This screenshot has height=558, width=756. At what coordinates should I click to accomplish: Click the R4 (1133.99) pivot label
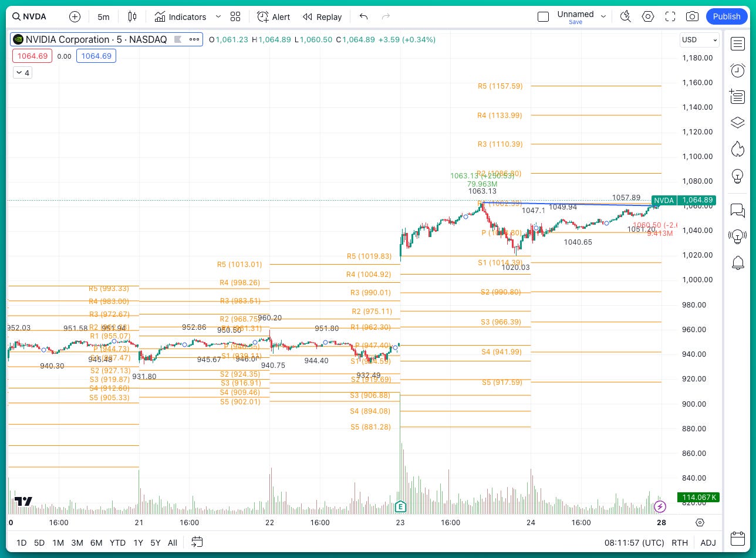pyautogui.click(x=500, y=115)
